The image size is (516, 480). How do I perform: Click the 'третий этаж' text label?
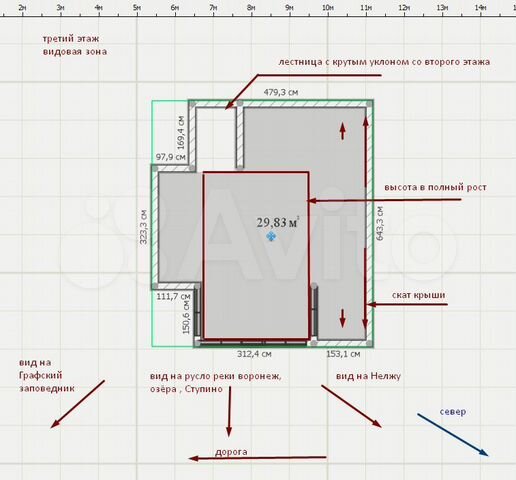pyautogui.click(x=71, y=39)
